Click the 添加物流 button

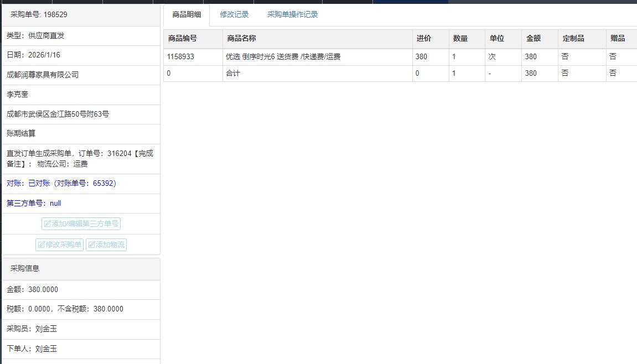106,245
